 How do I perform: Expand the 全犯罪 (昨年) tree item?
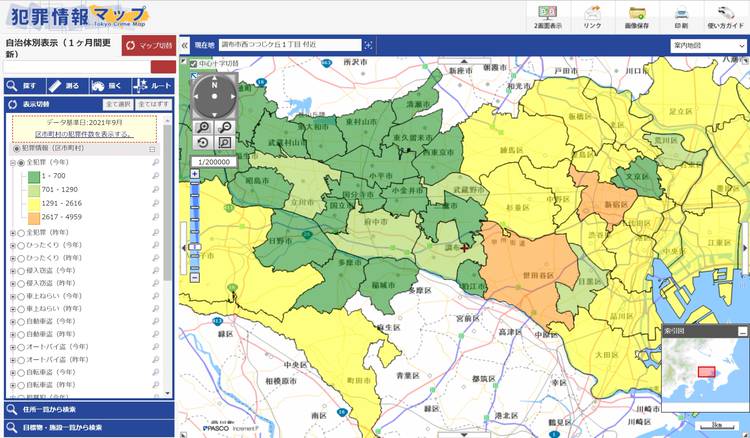(x=12, y=231)
